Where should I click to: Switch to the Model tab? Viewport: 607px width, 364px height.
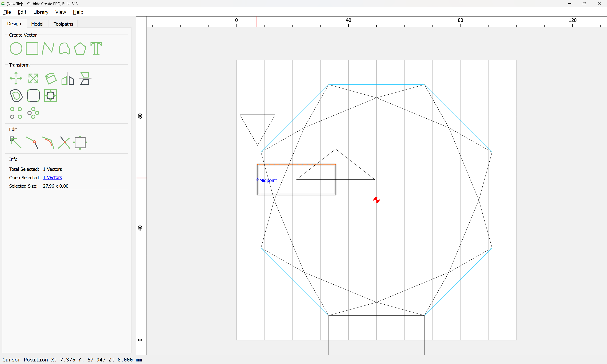[37, 24]
